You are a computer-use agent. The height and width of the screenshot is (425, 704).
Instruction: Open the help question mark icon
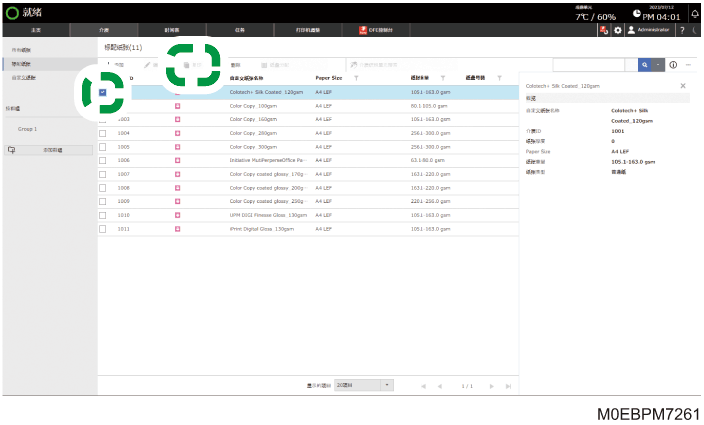click(682, 30)
